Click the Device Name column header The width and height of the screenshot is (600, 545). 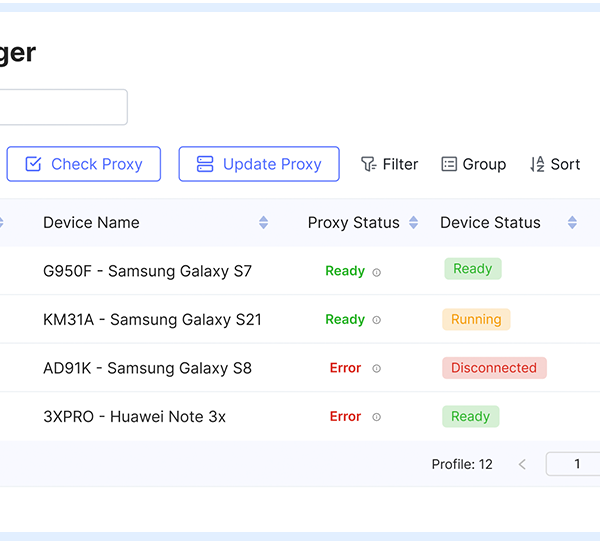[91, 223]
